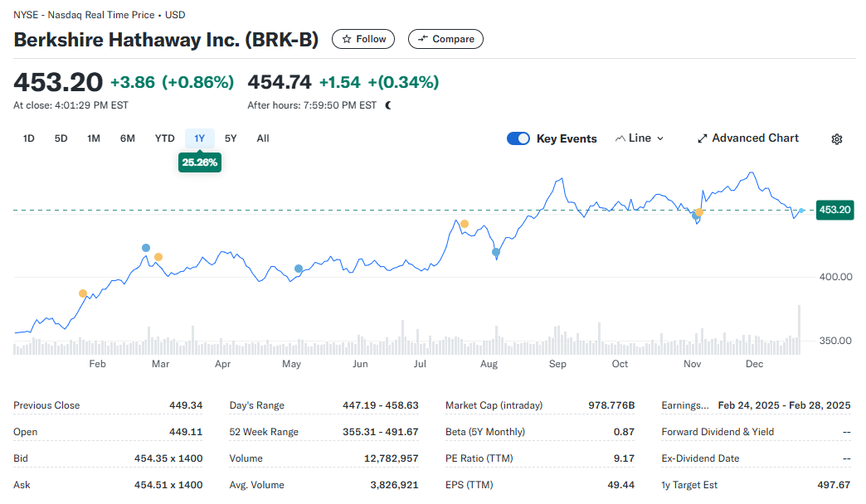The width and height of the screenshot is (866, 504).
Task: Choose the YTD range tab
Action: tap(164, 138)
